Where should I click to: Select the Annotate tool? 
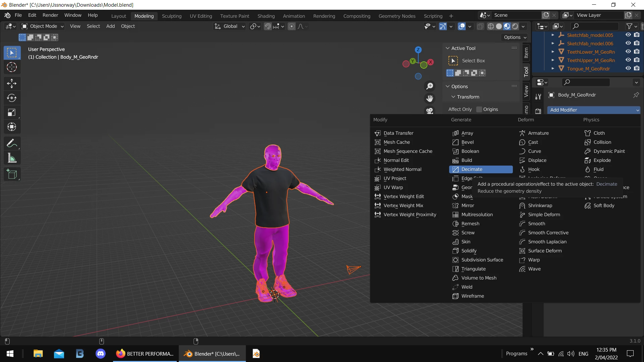click(12, 143)
